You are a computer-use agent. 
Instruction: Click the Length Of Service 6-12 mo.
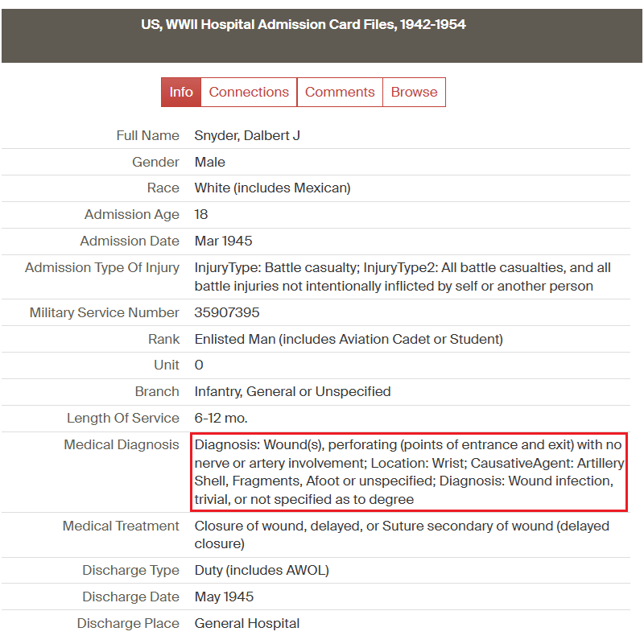[x=221, y=418]
